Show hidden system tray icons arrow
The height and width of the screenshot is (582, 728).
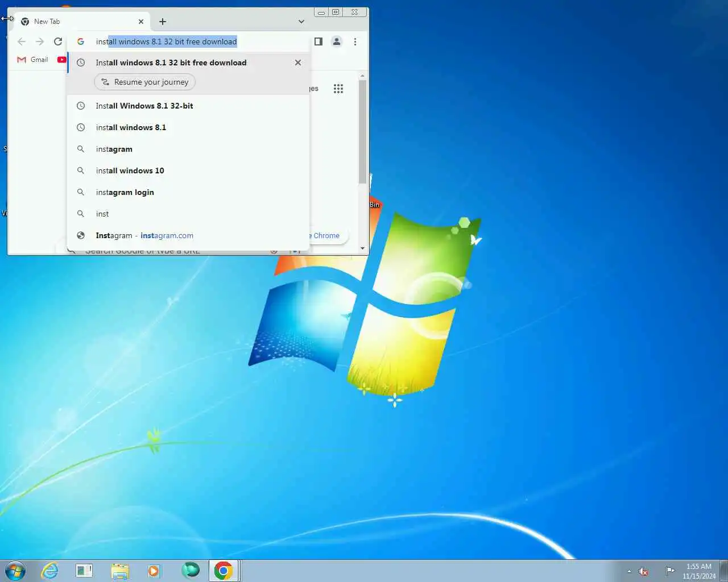point(629,571)
